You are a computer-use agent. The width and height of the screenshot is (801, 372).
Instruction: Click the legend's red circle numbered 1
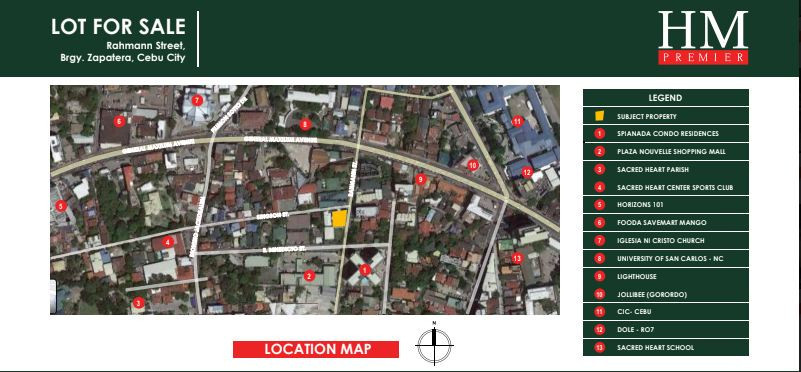tap(599, 134)
